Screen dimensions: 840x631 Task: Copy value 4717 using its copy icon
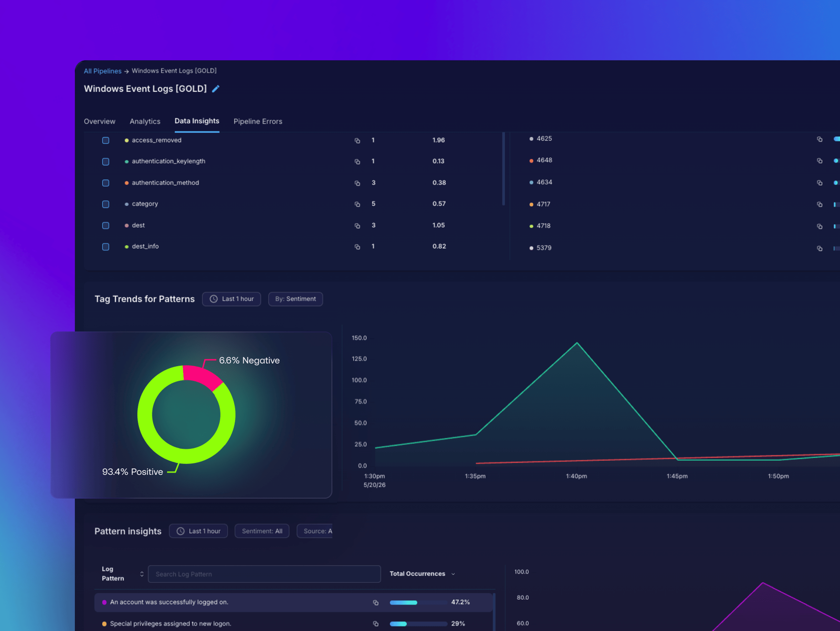coord(820,205)
